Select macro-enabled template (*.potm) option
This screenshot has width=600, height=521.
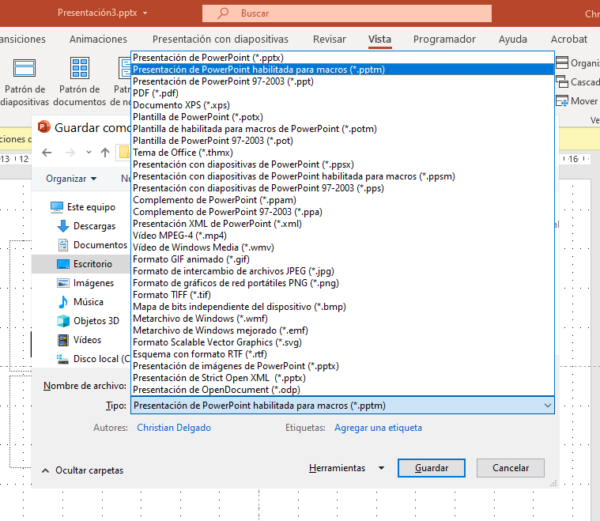point(342,129)
